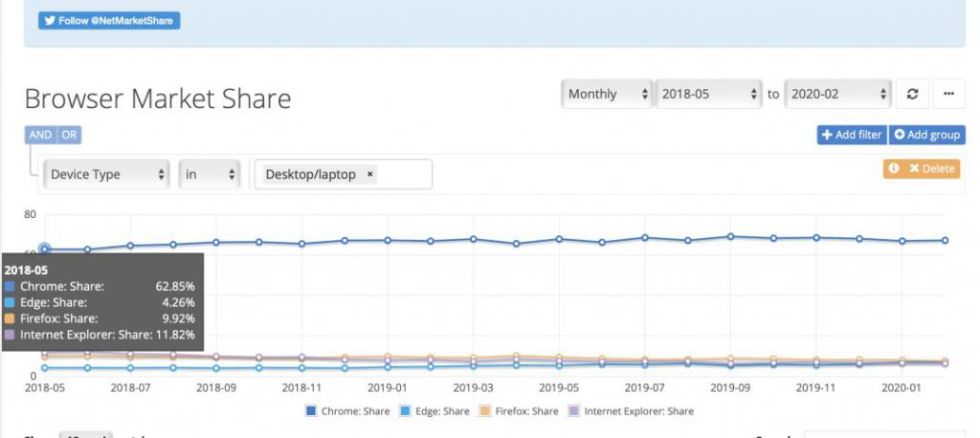This screenshot has height=438, width=980.
Task: Click Chrome data point at 2019-09
Action: pos(730,236)
